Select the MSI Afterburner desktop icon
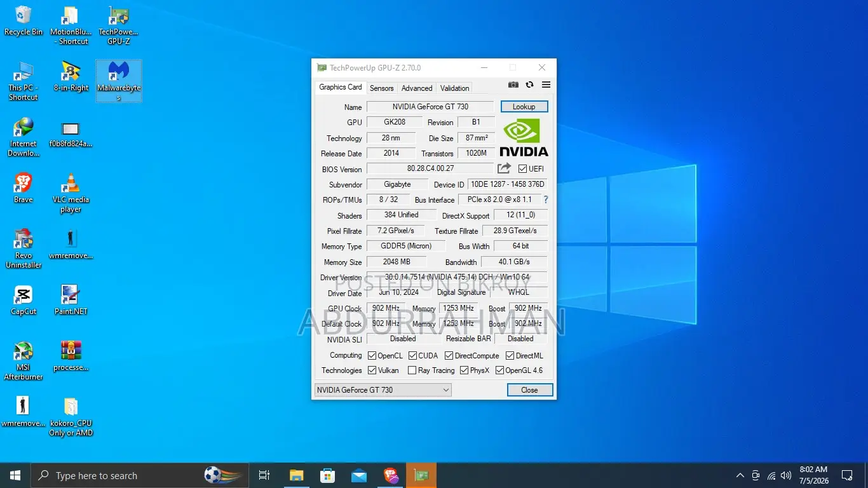The width and height of the screenshot is (868, 488). pos(24,361)
